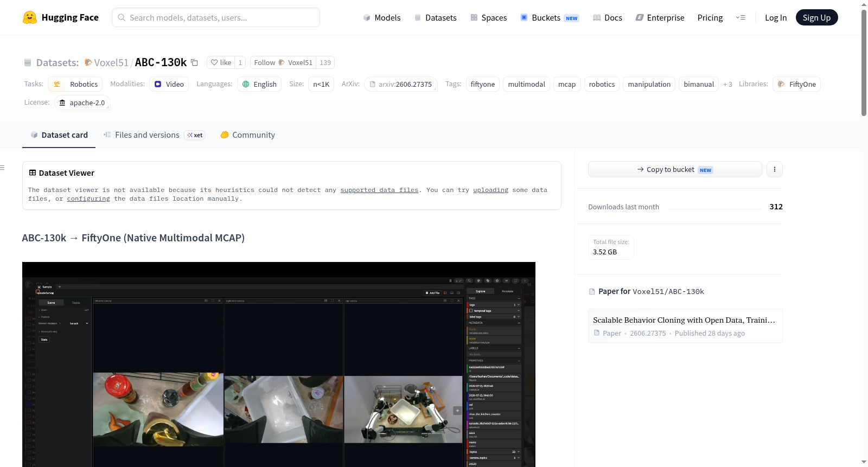
Task: Click the 'ABC-130k → FiftyOne (Native Multimodal MCAP)' heading
Action: [133, 238]
